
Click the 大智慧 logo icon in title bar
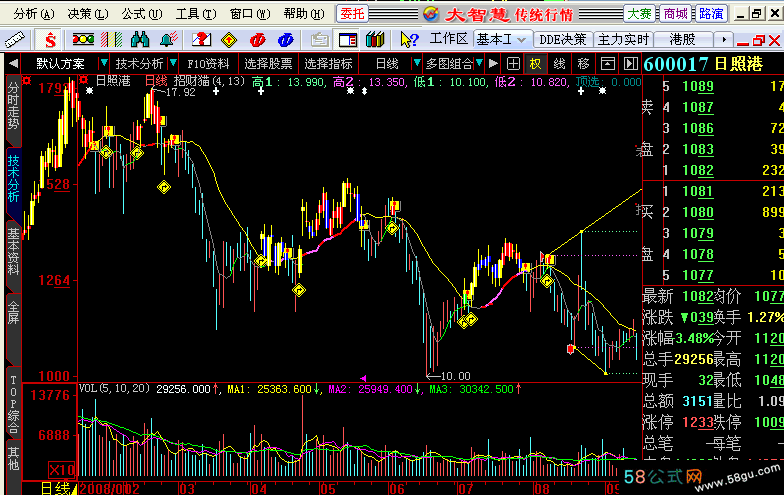coord(429,13)
